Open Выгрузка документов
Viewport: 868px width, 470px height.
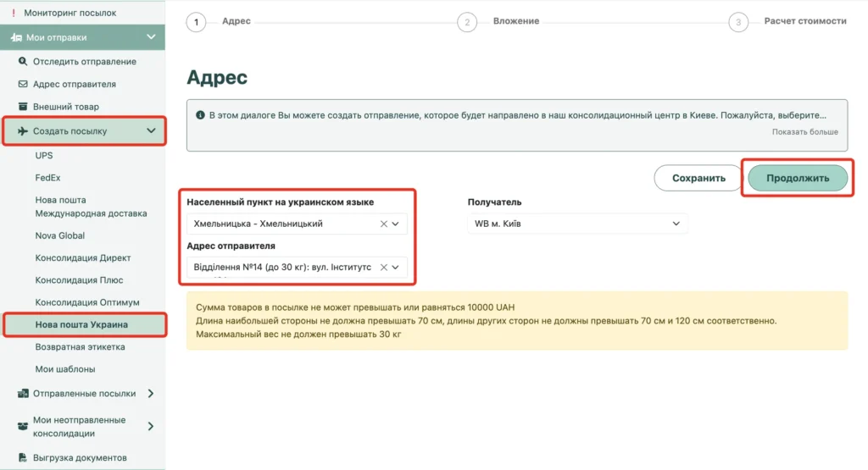pos(80,458)
